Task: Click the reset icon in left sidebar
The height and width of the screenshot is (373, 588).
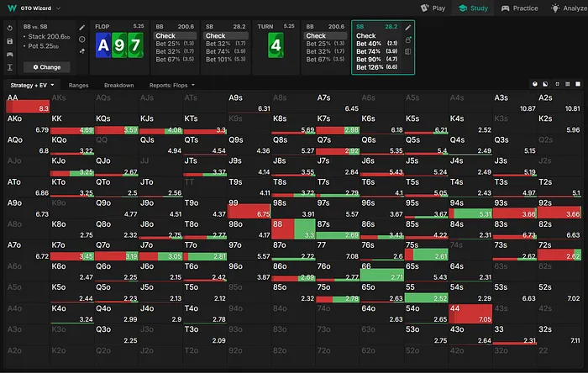Action: [x=9, y=28]
